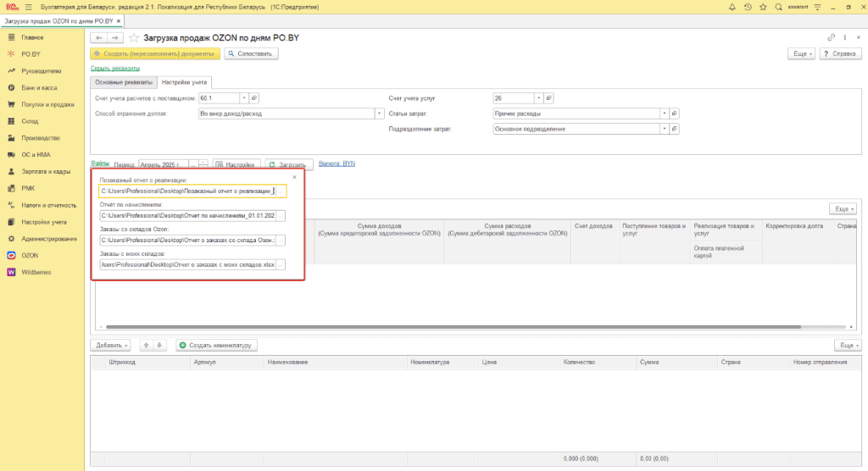The width and height of the screenshot is (868, 471).
Task: Expand the top Еще dropdown beside Справка
Action: point(802,53)
